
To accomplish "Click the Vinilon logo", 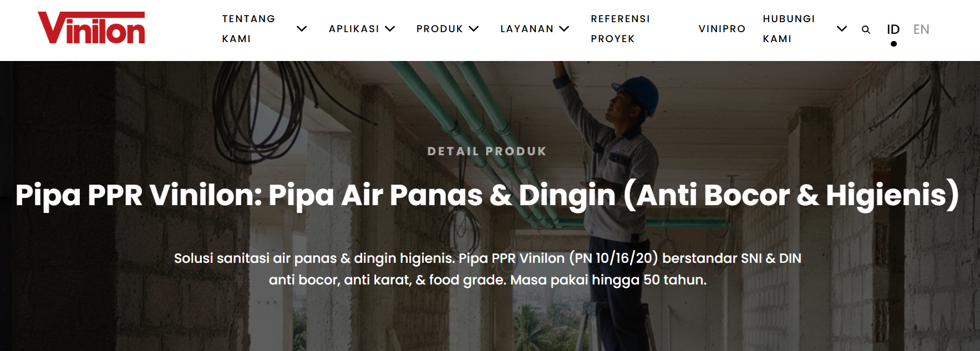I will point(92,28).
